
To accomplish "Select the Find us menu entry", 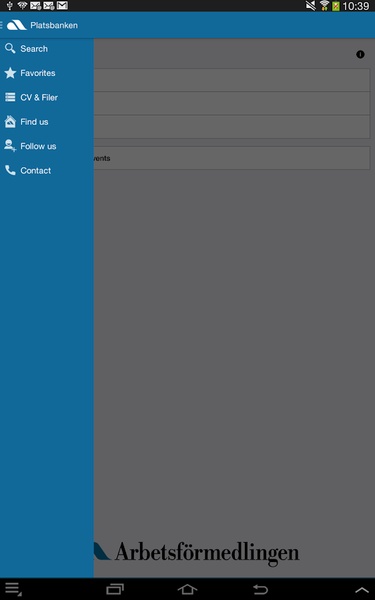I will click(47, 122).
